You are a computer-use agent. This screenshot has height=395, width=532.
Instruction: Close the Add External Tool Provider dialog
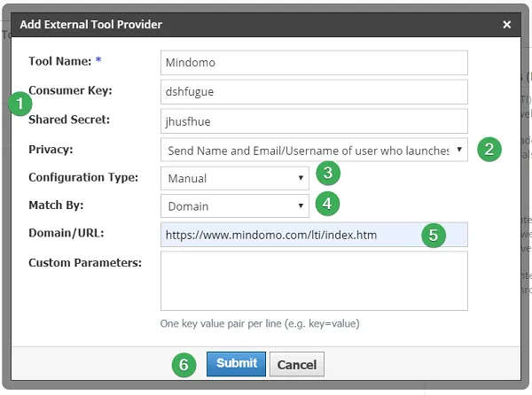[506, 25]
